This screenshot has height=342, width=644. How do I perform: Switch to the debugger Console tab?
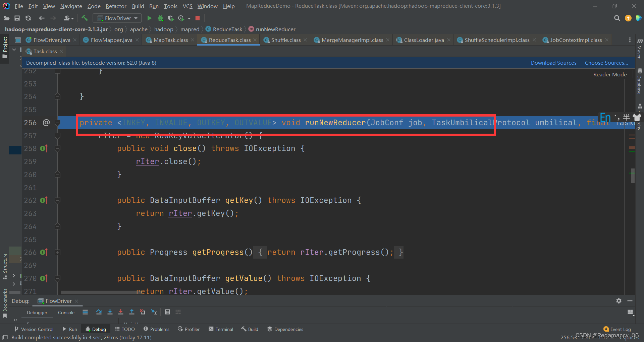(x=66, y=313)
